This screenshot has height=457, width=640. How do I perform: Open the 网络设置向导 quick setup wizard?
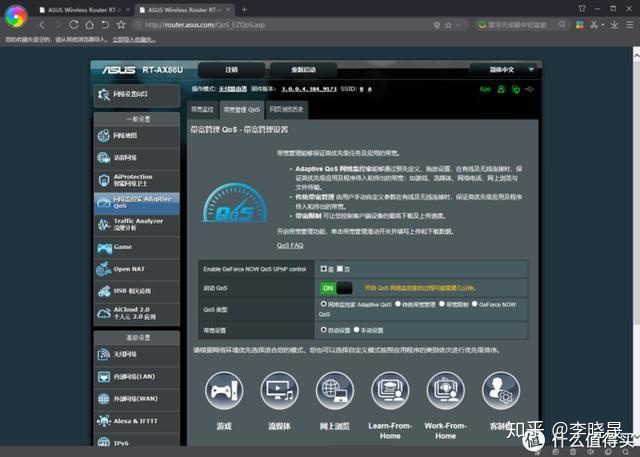coord(136,95)
